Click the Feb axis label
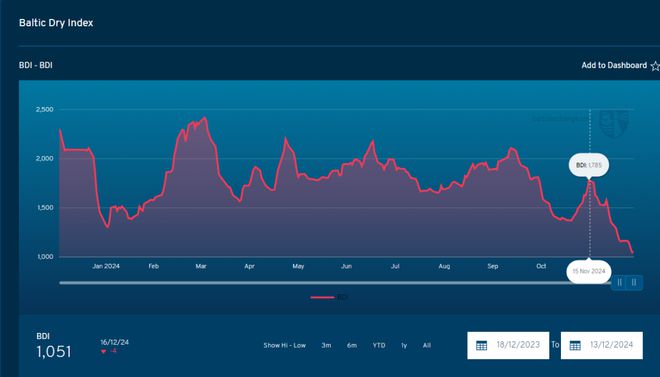The height and width of the screenshot is (377, 660). (x=154, y=266)
